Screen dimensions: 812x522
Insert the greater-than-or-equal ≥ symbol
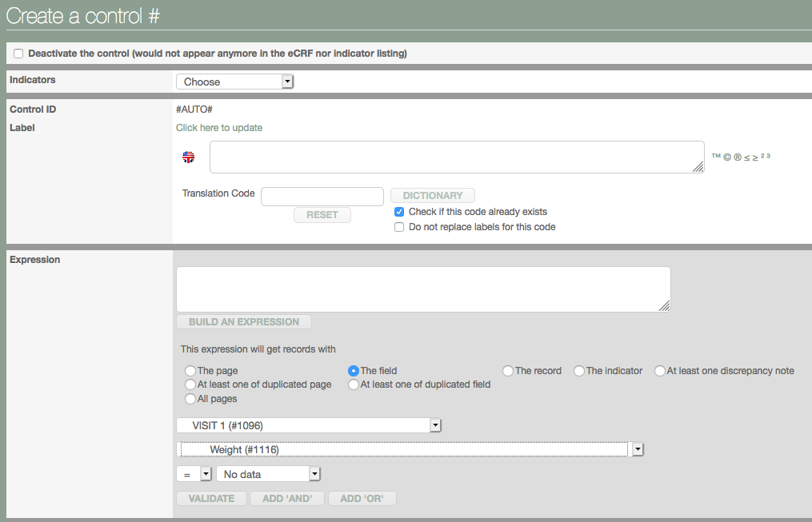point(756,157)
